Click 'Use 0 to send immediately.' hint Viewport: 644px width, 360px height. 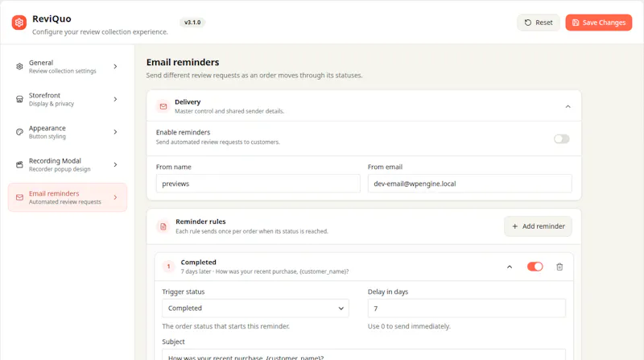point(409,326)
